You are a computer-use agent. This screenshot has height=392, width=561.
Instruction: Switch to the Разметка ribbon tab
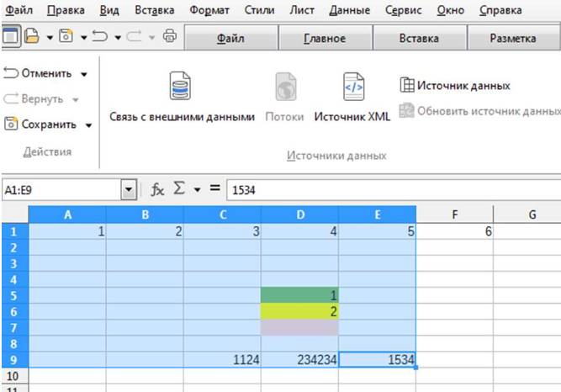pyautogui.click(x=513, y=38)
